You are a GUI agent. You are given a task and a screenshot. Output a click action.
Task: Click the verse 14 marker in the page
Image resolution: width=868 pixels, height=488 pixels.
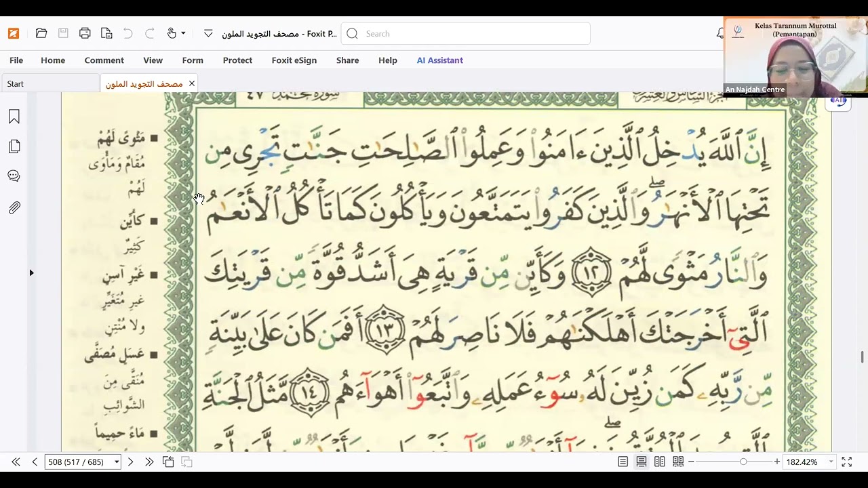click(x=309, y=392)
